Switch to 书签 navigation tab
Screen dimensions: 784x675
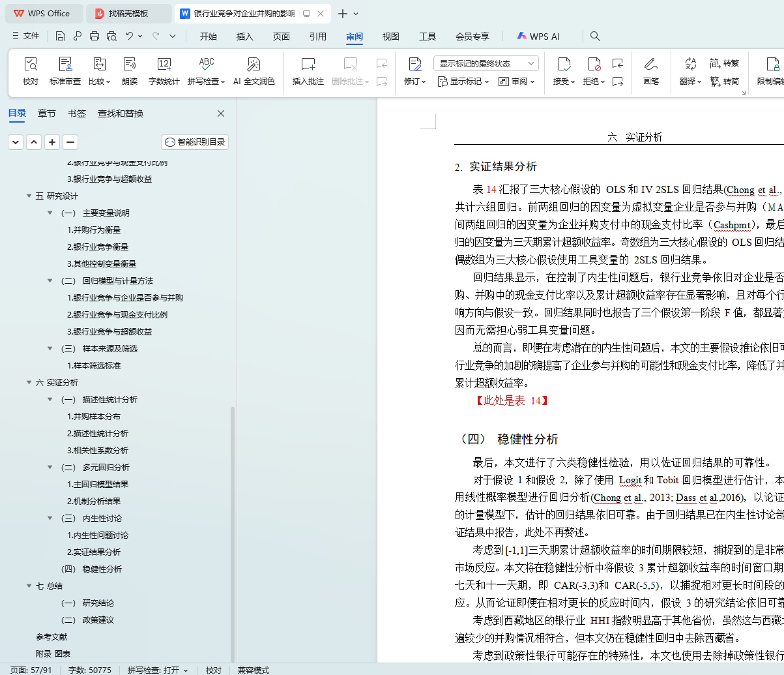(x=77, y=113)
